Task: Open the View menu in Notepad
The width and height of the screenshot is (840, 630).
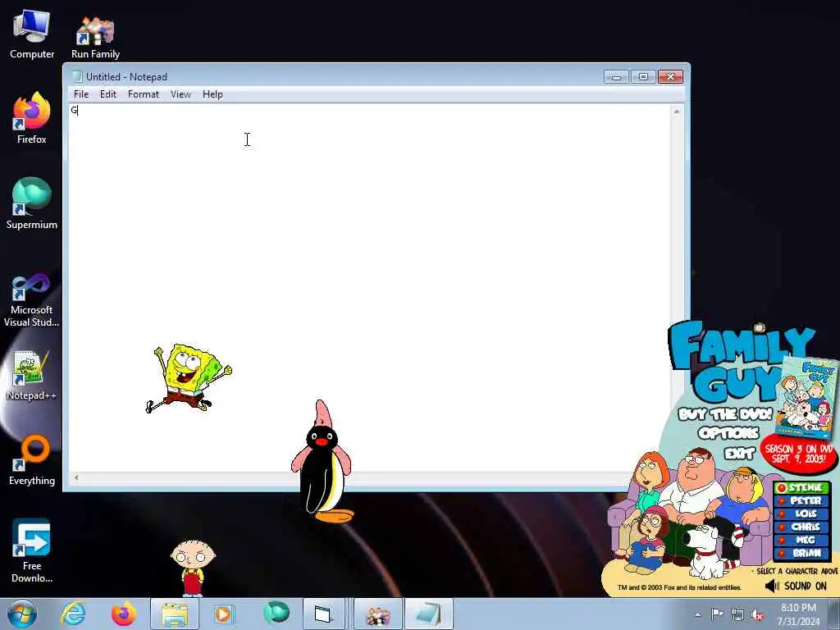Action: click(x=181, y=94)
